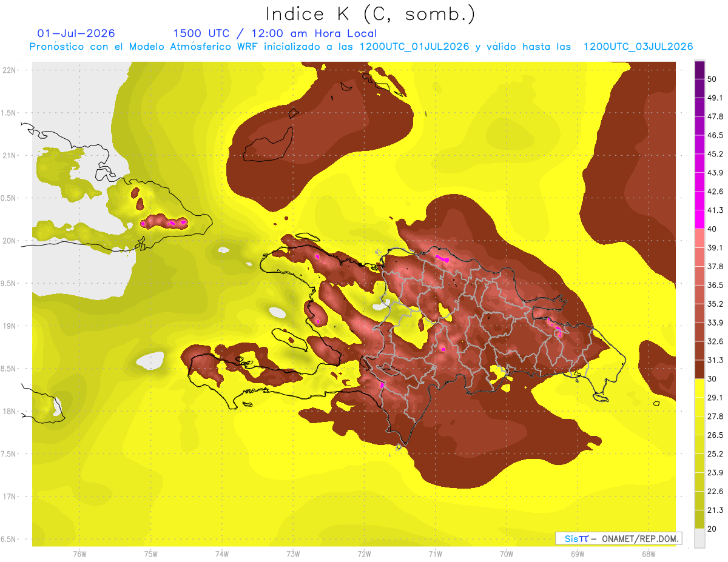The height and width of the screenshot is (562, 728).
Task: Select the '17N' latitude label
Action: (10, 497)
